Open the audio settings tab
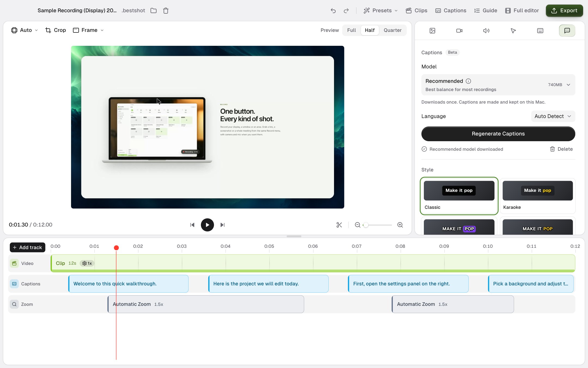 (486, 31)
